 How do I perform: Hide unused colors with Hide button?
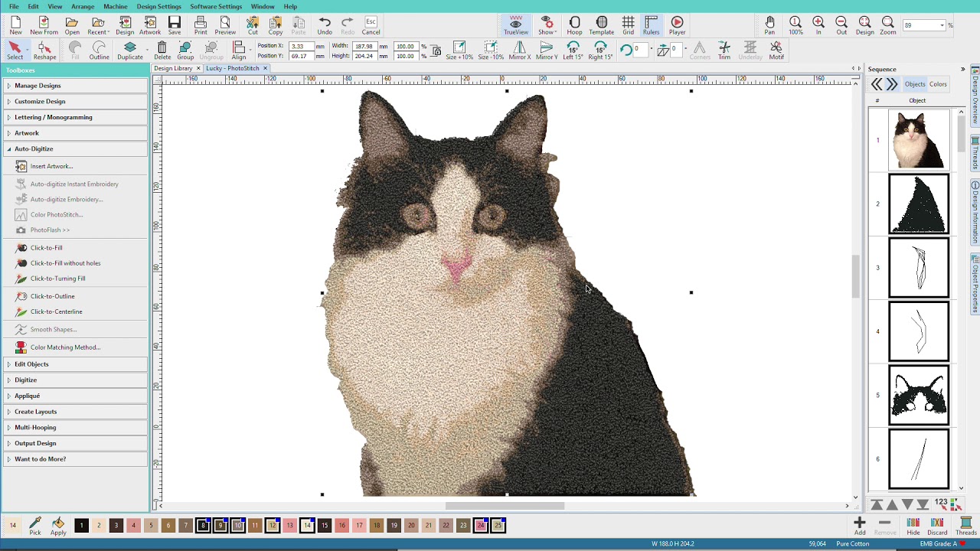tap(913, 526)
